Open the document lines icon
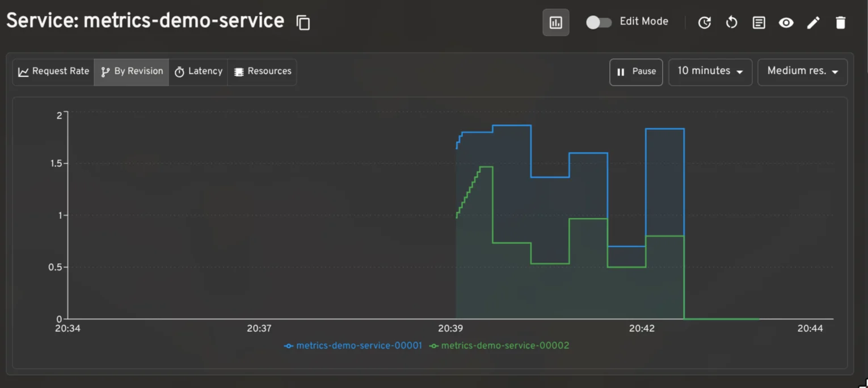The image size is (868, 388). [759, 23]
